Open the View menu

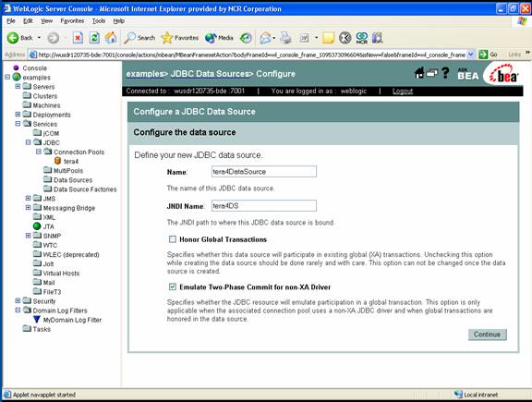click(47, 20)
